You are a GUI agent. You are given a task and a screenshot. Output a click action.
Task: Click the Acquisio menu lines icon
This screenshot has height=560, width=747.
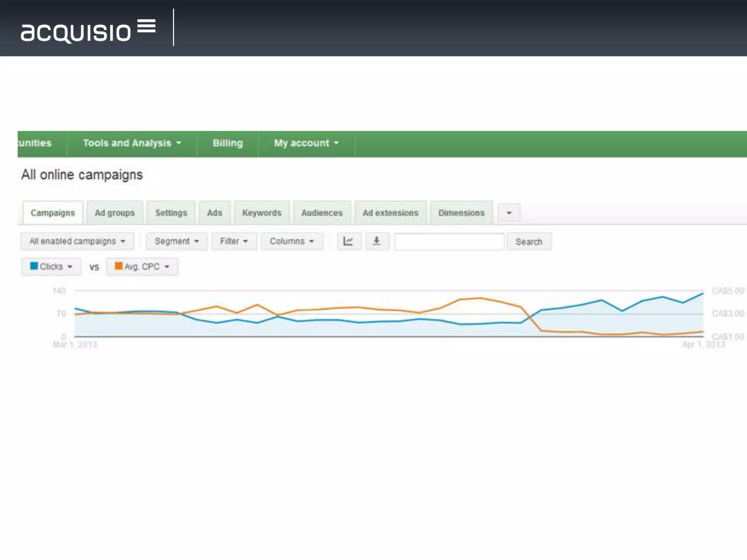tap(147, 26)
